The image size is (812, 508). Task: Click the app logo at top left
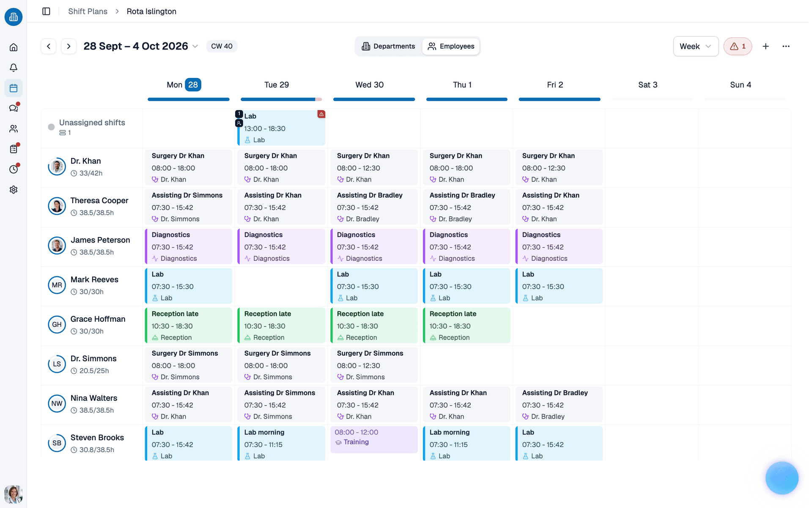[14, 17]
